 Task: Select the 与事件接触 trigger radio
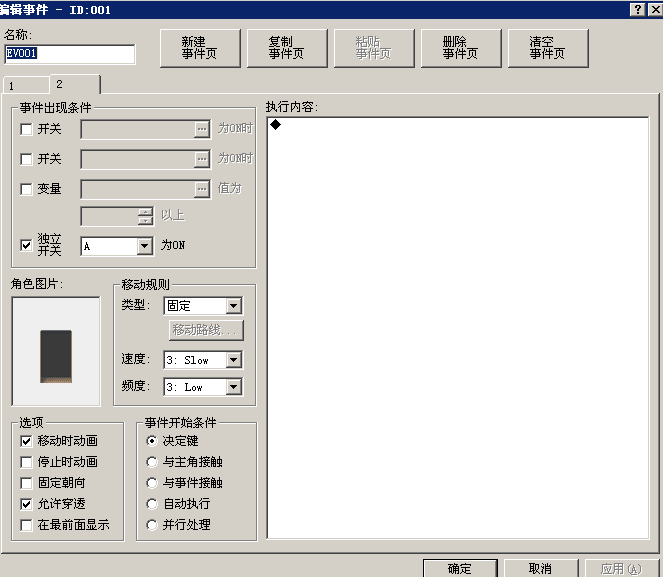152,483
